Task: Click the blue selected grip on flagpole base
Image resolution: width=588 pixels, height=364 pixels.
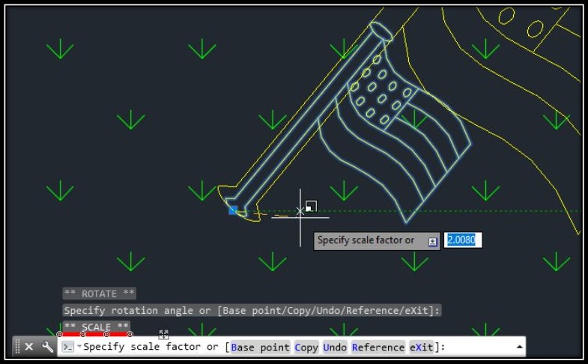Action: tap(233, 210)
